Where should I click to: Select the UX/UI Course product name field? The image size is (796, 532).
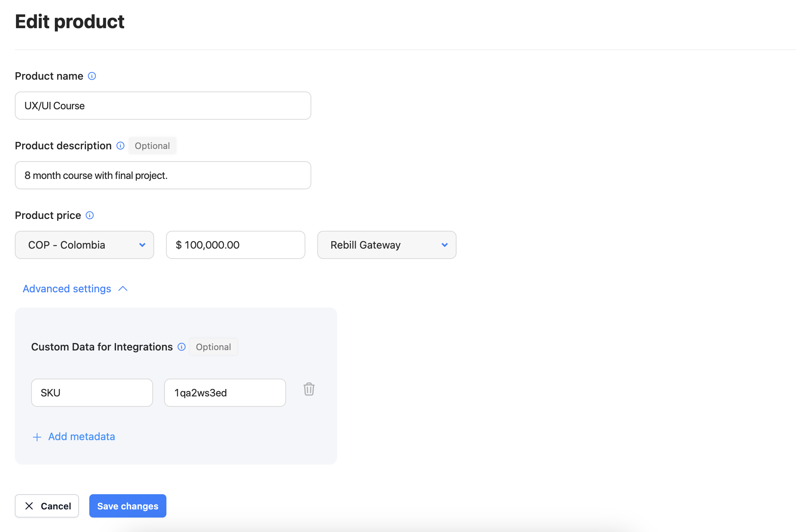pyautogui.click(x=163, y=106)
